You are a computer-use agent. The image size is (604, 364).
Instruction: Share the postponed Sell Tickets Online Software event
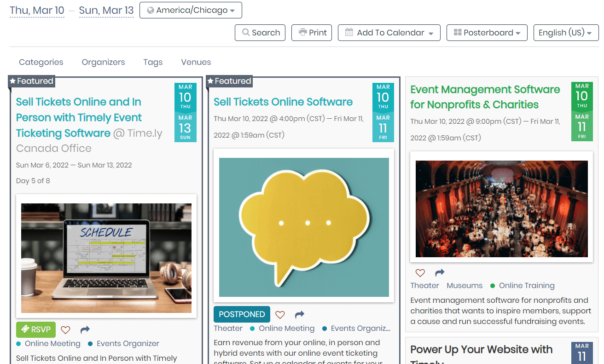point(300,315)
